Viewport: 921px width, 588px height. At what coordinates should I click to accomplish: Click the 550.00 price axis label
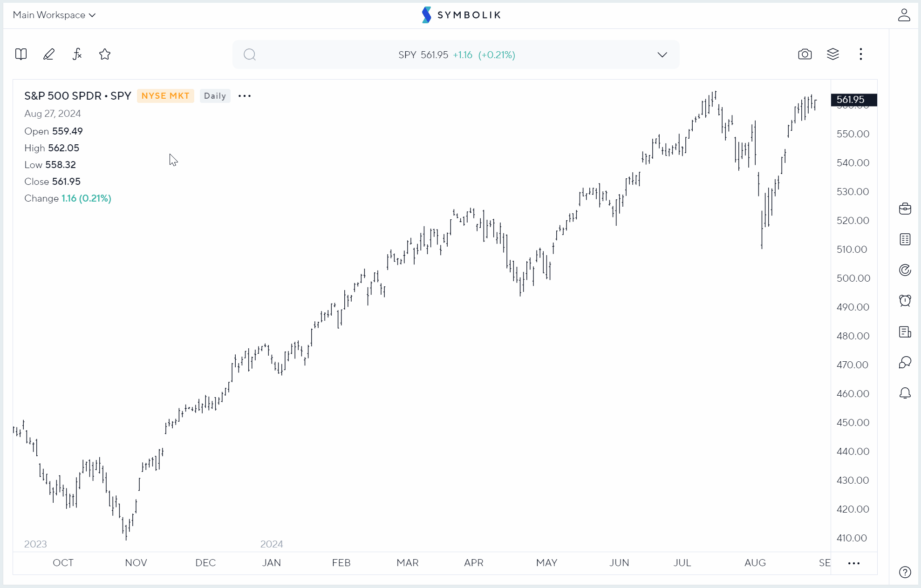click(853, 134)
